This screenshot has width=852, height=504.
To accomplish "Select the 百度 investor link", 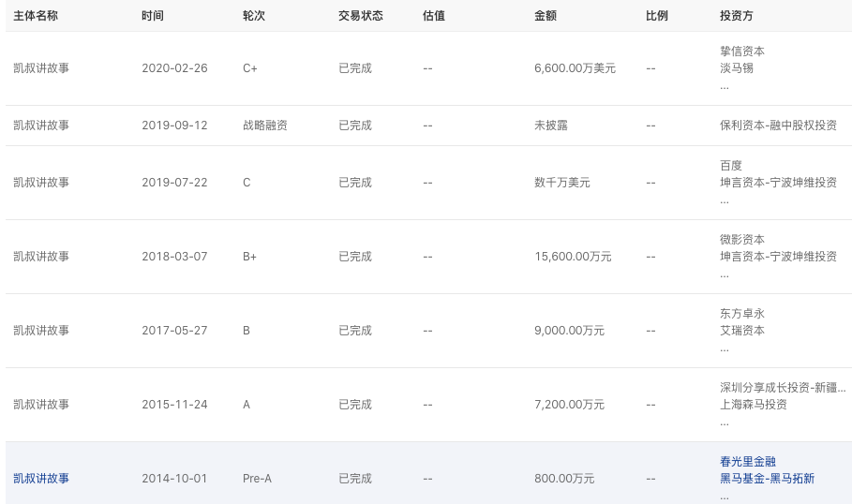I will click(x=731, y=166).
